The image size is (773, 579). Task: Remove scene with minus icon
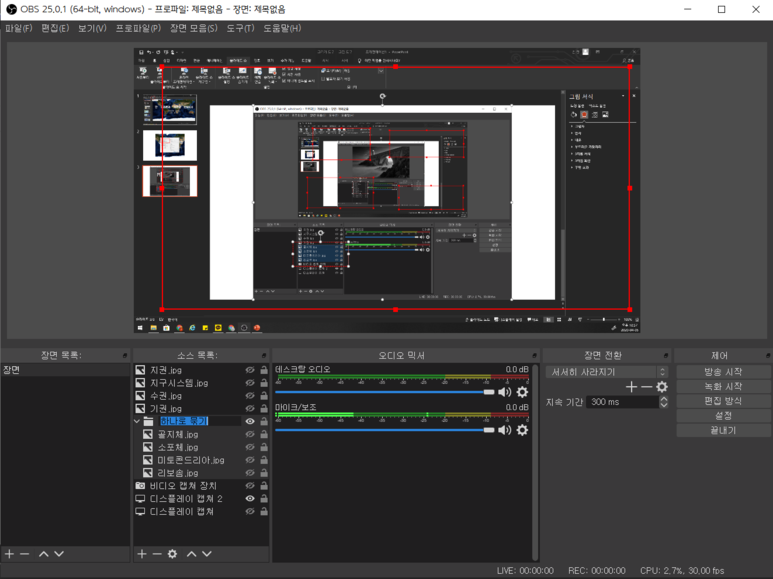click(x=24, y=554)
